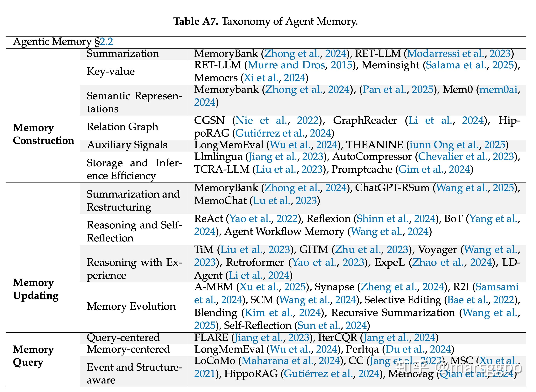
Task: Open the Pan et al., 2025 citation
Action: [398, 90]
